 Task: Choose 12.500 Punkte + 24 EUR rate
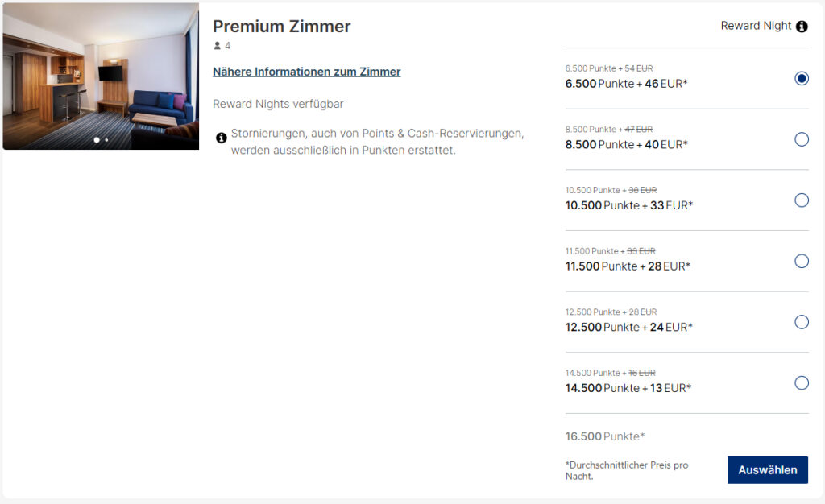802,322
